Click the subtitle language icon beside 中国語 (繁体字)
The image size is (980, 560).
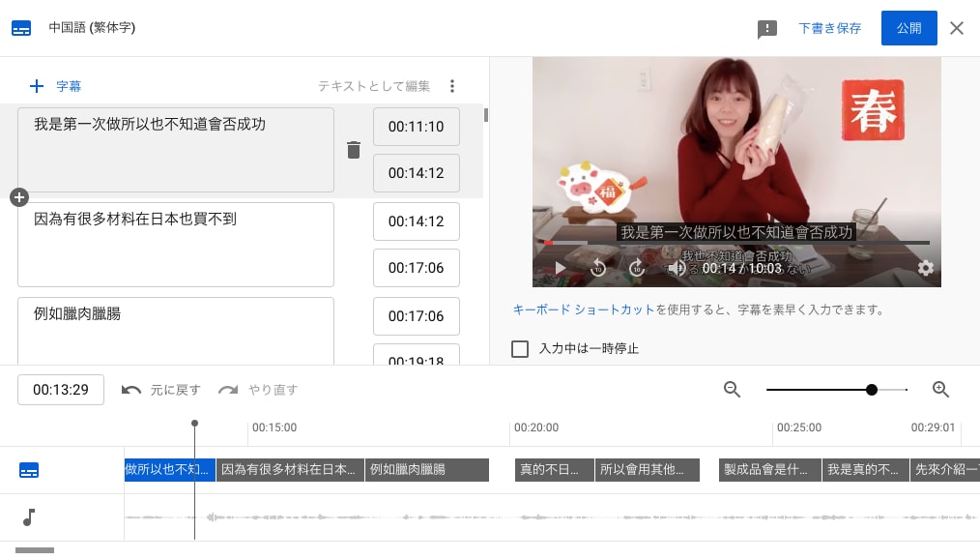point(21,28)
